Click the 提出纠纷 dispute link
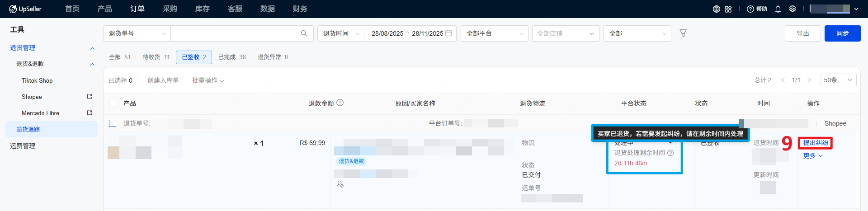 [816, 143]
